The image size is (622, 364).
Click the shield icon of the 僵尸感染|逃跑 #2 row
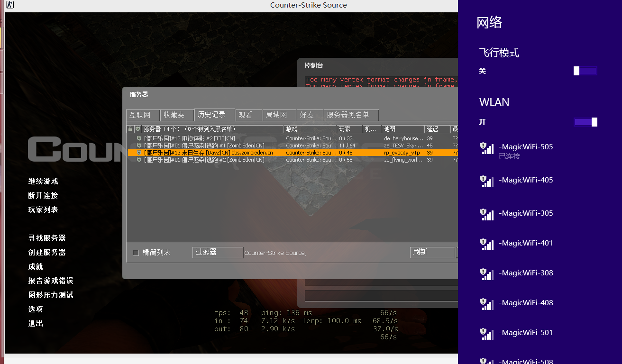pyautogui.click(x=139, y=160)
